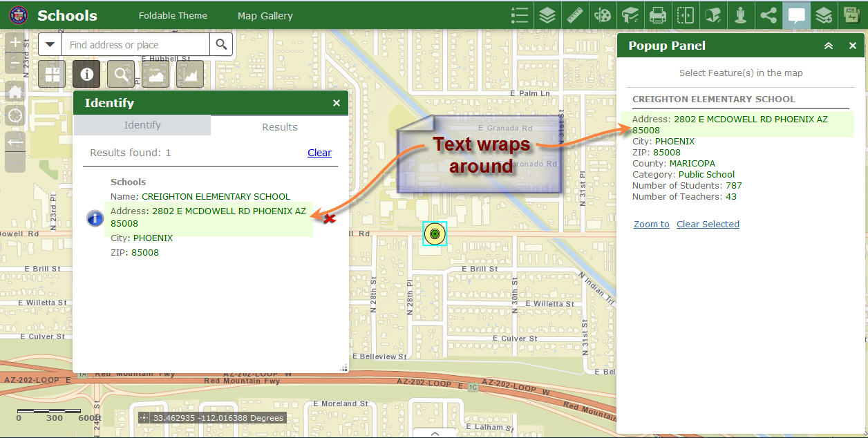Screen dimensions: 868x438
Task: Switch to the Results tab
Action: tap(280, 127)
